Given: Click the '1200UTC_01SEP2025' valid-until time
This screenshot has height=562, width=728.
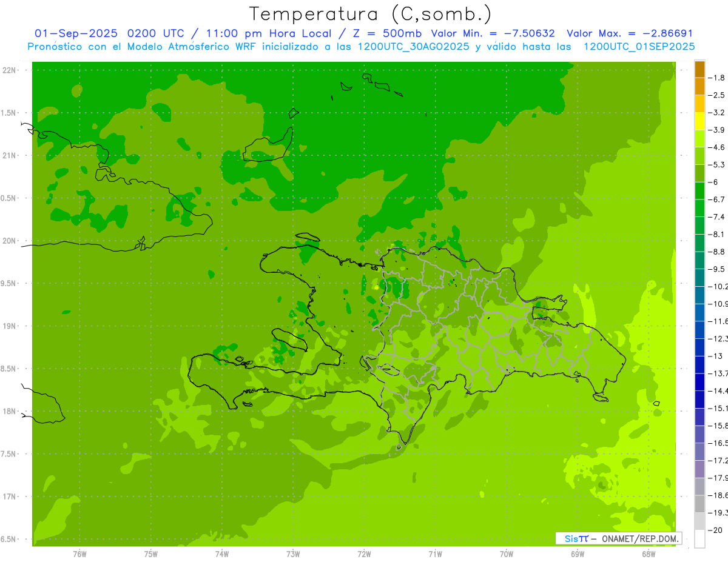Looking at the screenshot, I should tap(639, 47).
